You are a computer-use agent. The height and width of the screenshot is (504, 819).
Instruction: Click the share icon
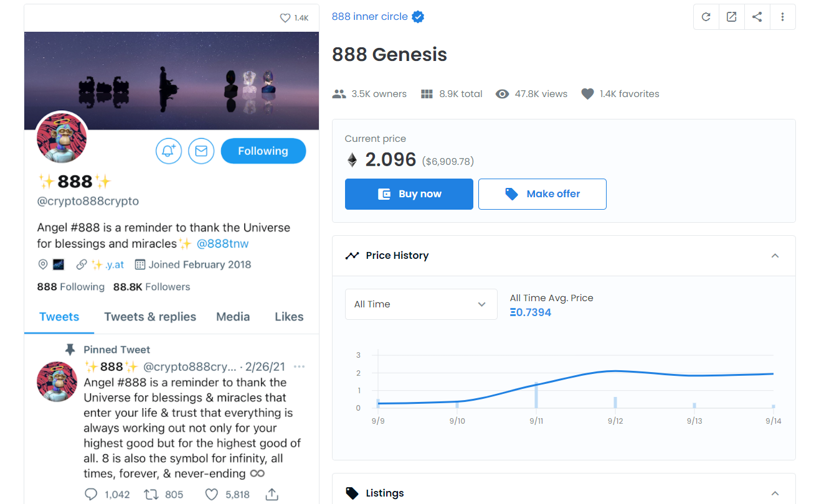click(757, 17)
